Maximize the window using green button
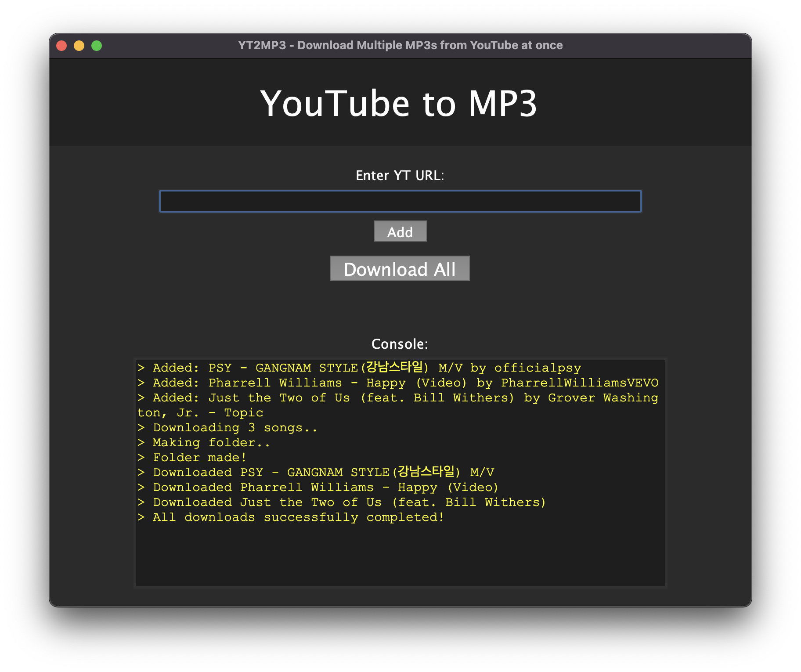This screenshot has width=801, height=672. (97, 46)
